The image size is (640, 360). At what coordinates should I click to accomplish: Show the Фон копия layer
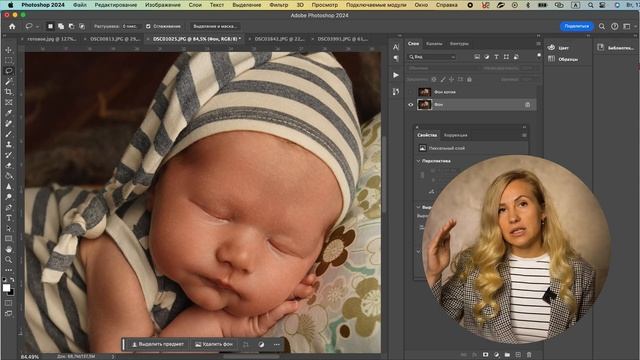411,92
